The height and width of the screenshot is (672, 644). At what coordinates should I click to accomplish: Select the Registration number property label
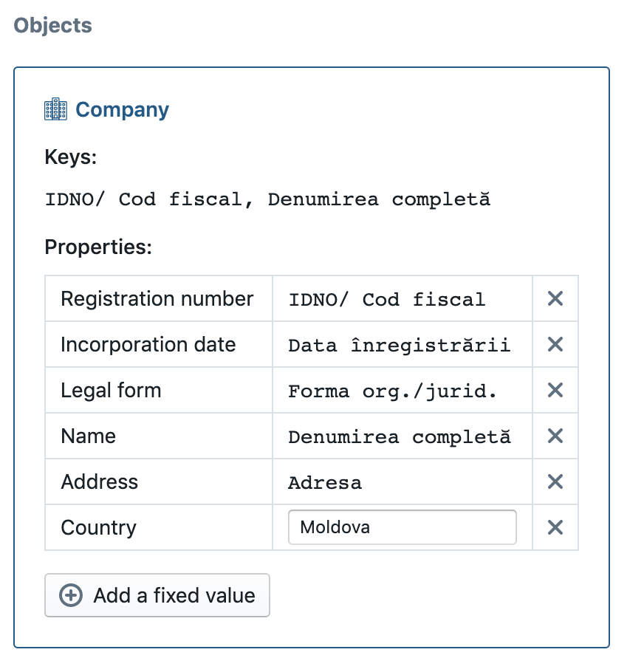157,299
